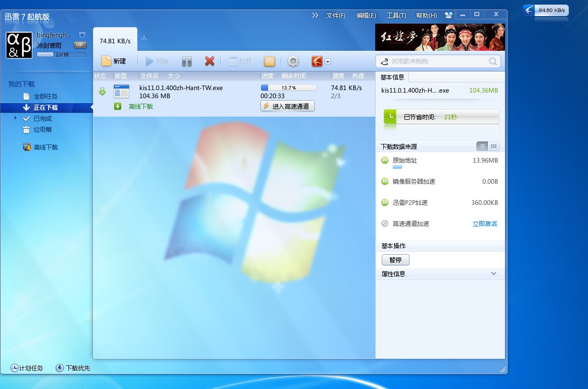Click the αβ user avatar

tap(19, 45)
